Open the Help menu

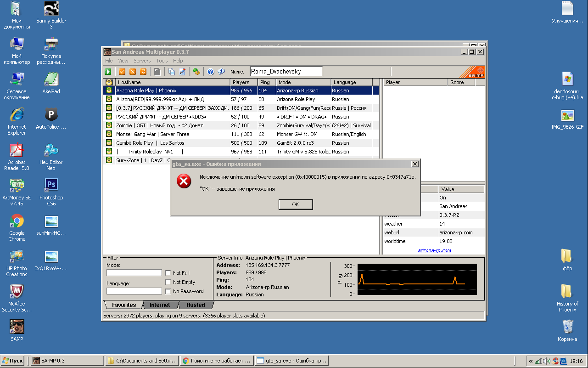coord(178,61)
